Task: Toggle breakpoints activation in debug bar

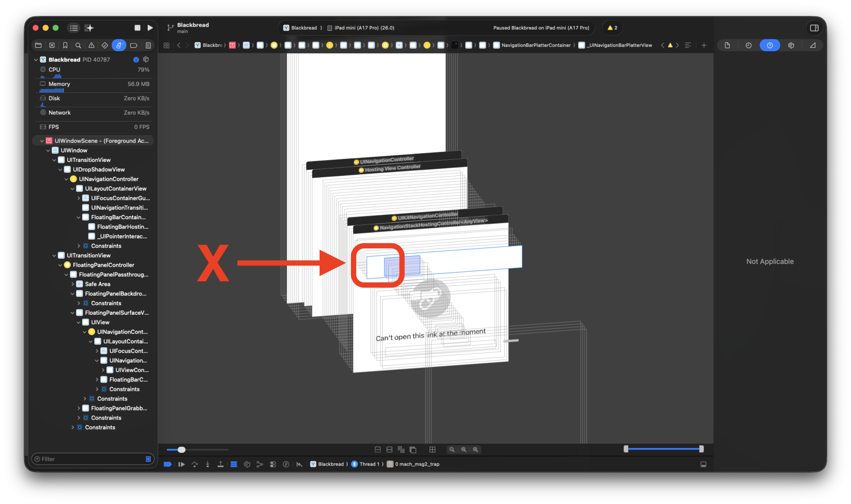Action: click(167, 464)
